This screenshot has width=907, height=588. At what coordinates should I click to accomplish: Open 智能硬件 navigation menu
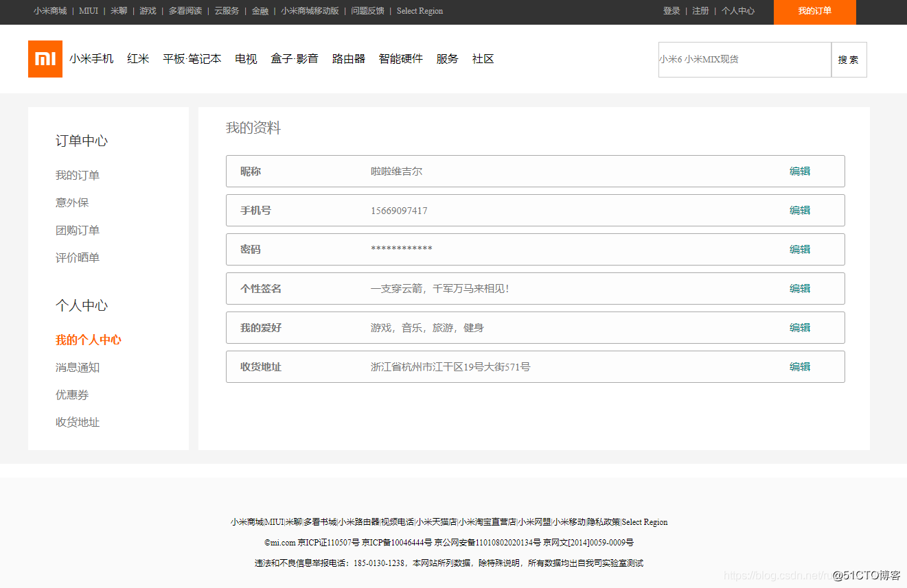point(401,59)
